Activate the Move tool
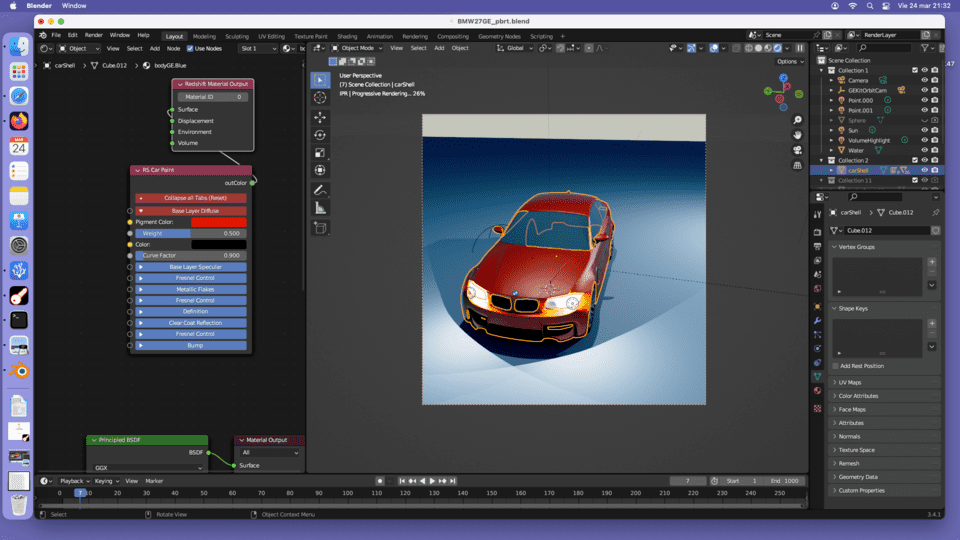 320,116
